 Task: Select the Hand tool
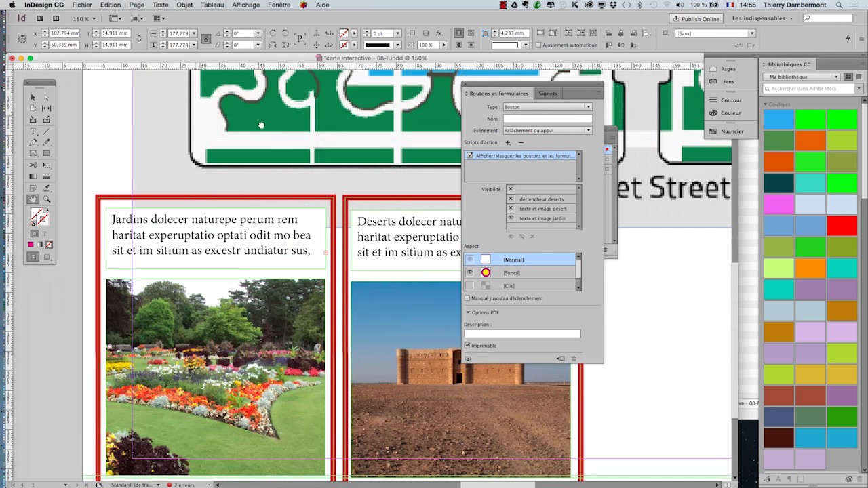point(34,198)
